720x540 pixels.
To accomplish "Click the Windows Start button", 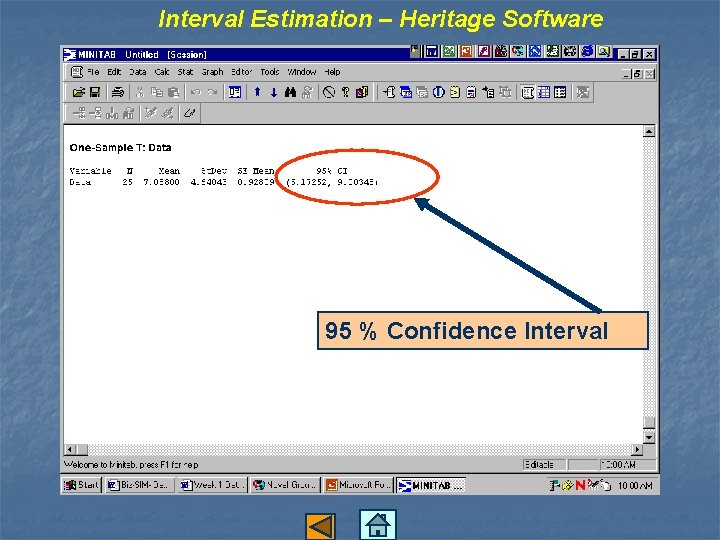I will (81, 485).
